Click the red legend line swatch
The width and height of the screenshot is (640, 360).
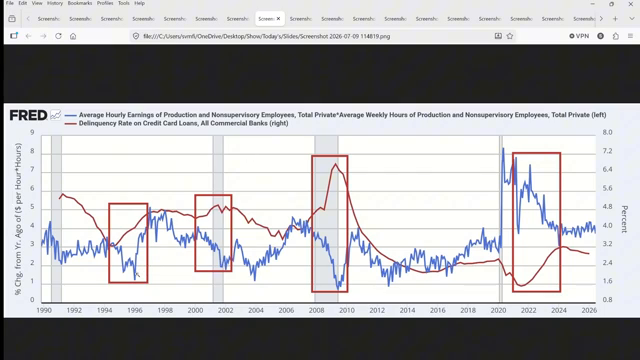click(71, 124)
